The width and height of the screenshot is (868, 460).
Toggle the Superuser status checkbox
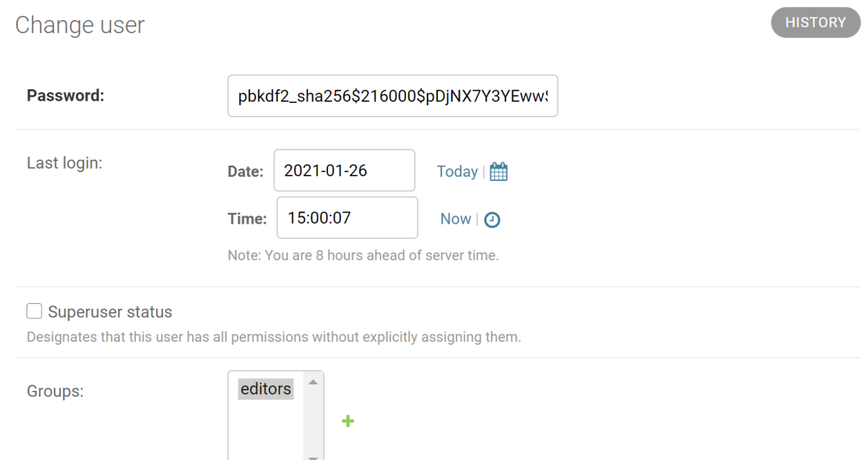click(35, 311)
